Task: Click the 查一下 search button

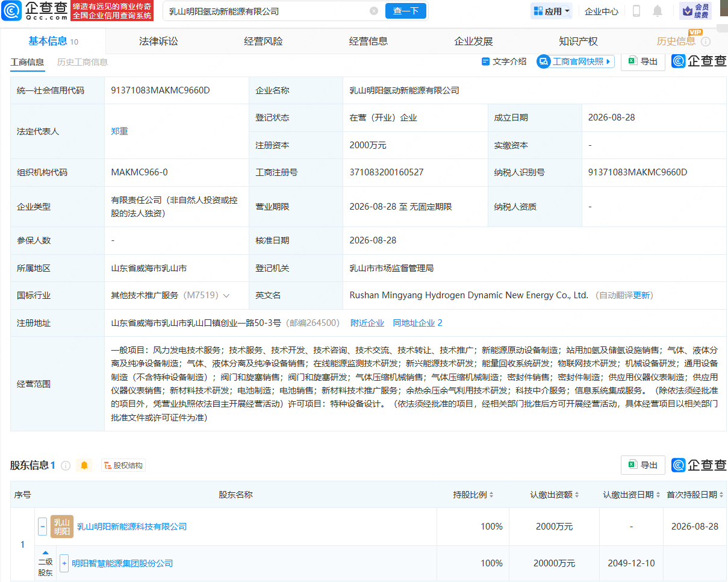Action: click(406, 11)
